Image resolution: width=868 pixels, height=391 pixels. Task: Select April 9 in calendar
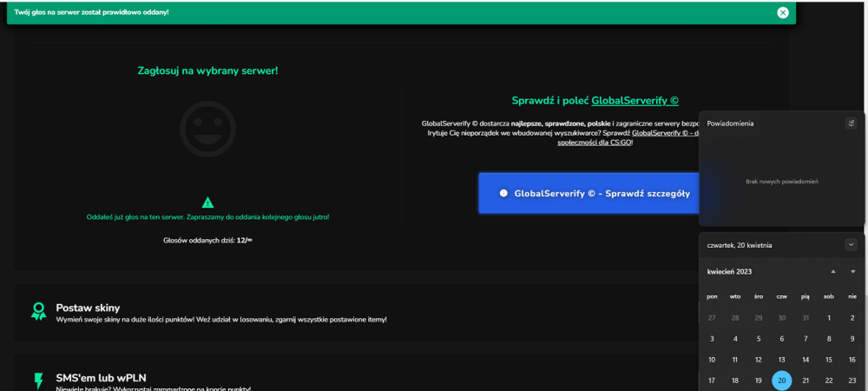coord(852,339)
